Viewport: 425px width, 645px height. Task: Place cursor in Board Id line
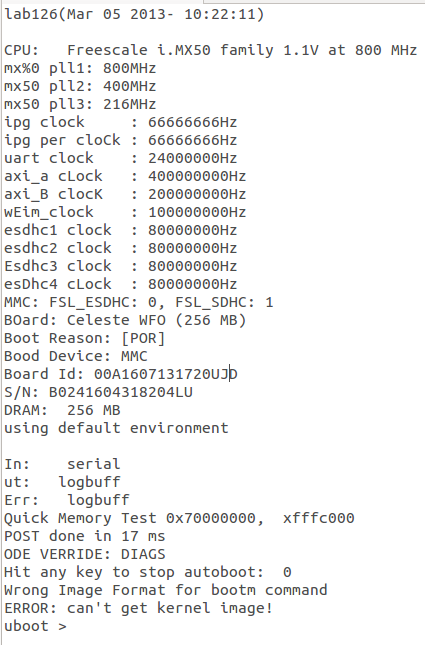pyautogui.click(x=121, y=374)
